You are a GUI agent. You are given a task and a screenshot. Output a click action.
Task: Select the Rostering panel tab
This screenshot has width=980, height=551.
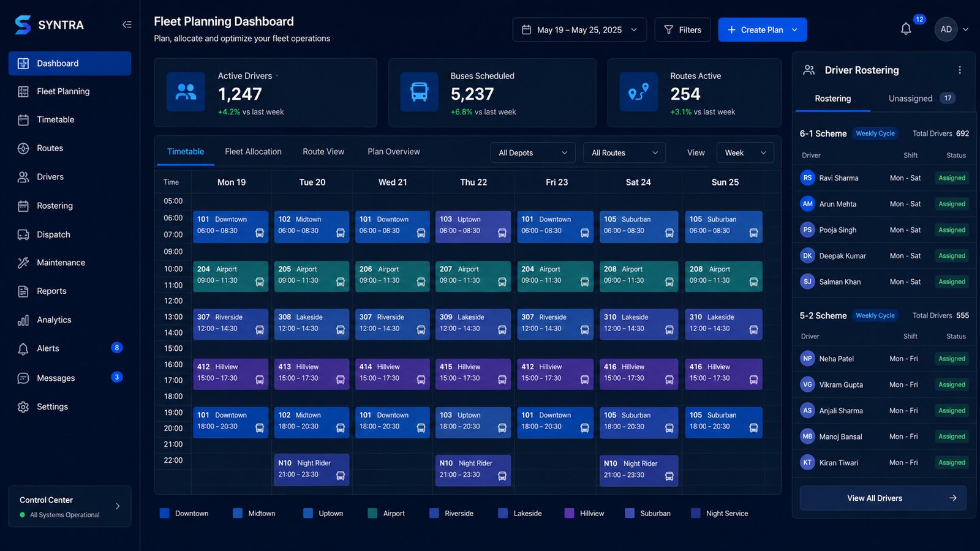(833, 99)
